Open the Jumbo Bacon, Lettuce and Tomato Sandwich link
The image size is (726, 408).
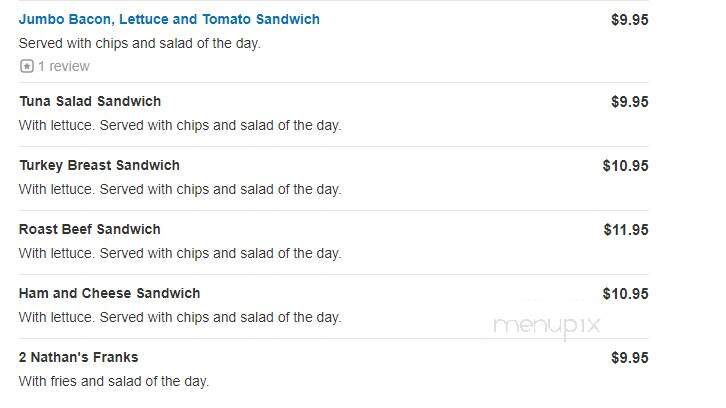point(169,19)
